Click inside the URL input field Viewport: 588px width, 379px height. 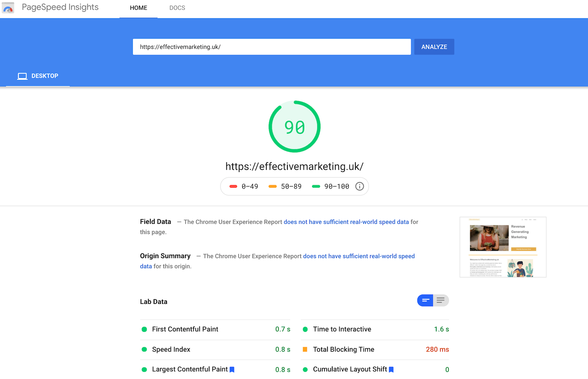click(x=272, y=47)
